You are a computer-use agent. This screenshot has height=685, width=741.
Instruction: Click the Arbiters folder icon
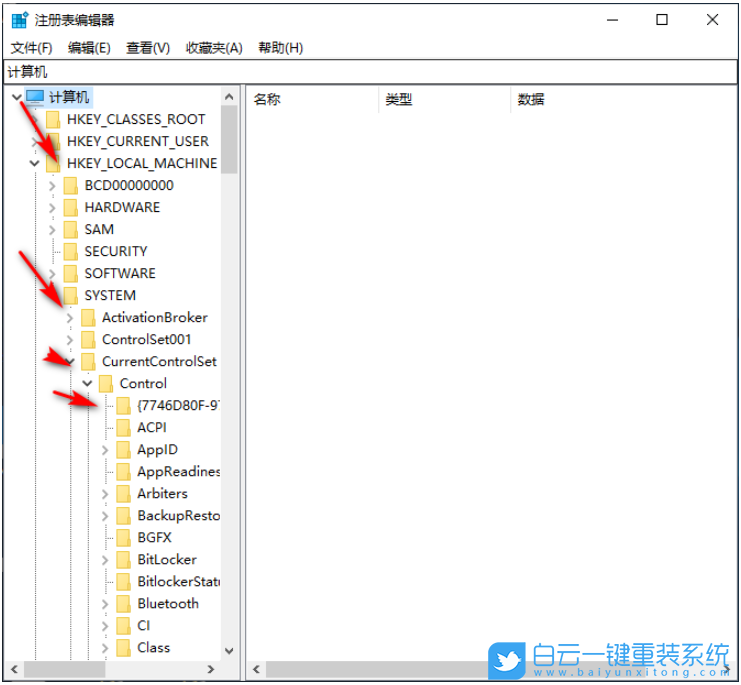coord(123,494)
